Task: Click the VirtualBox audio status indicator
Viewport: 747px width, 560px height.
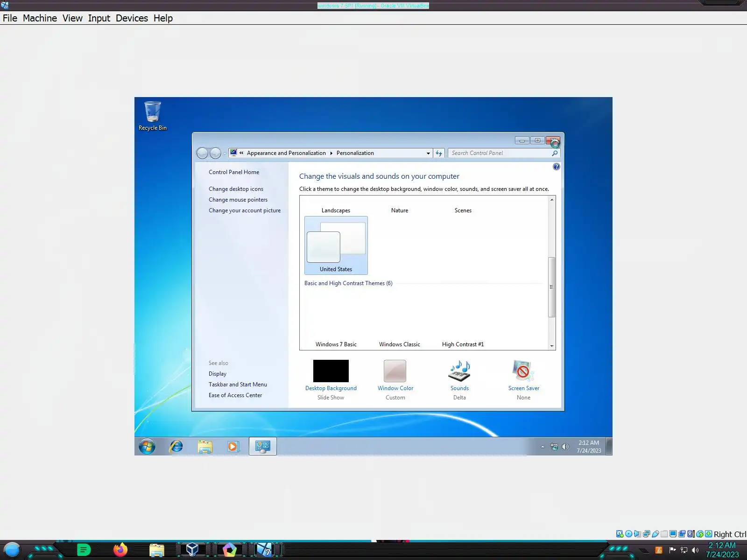Action: [x=638, y=534]
